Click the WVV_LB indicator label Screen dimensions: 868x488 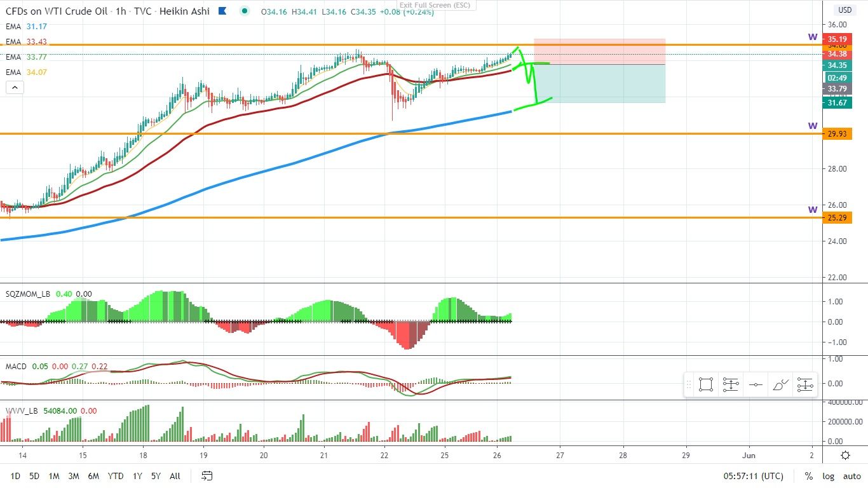pos(20,411)
